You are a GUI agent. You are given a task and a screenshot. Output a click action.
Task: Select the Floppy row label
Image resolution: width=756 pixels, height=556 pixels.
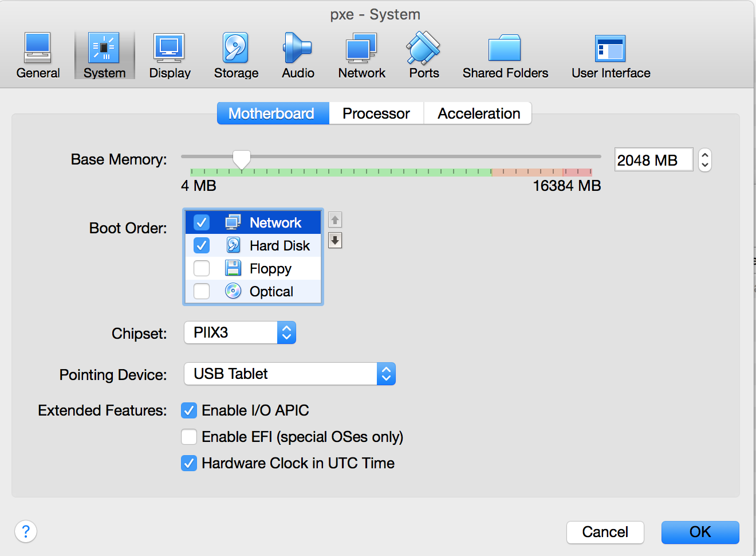270,268
